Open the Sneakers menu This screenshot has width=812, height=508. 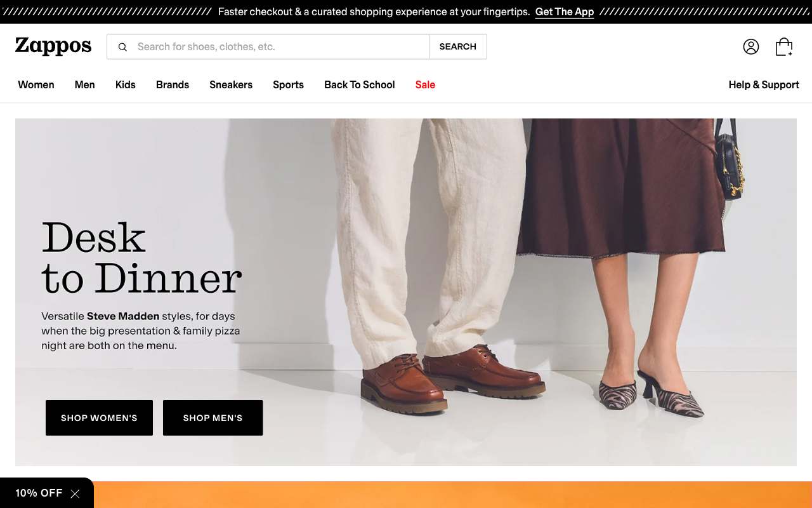[231, 84]
